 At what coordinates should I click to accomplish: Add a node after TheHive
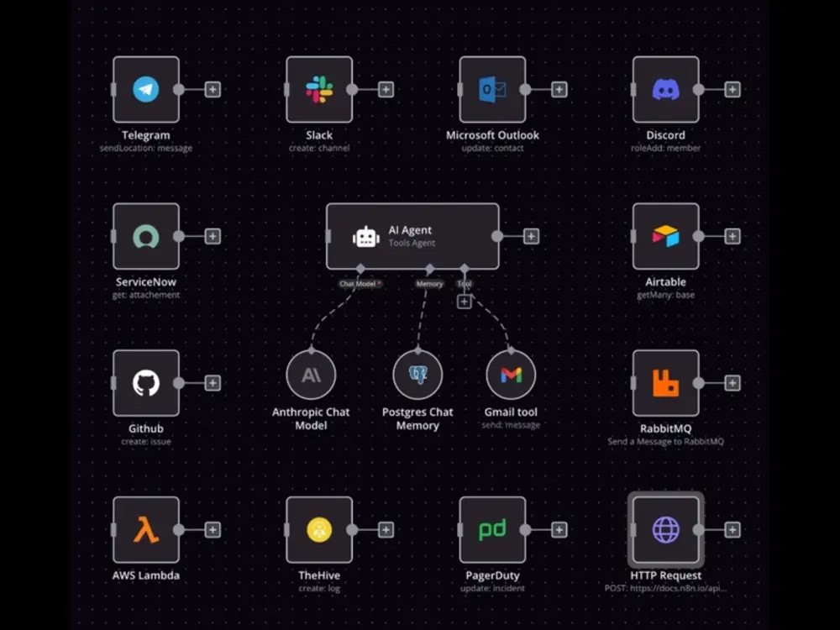click(x=386, y=530)
